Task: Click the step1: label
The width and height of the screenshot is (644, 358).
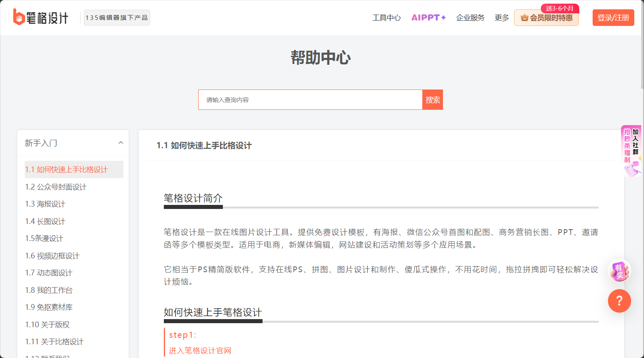Action: [182, 335]
